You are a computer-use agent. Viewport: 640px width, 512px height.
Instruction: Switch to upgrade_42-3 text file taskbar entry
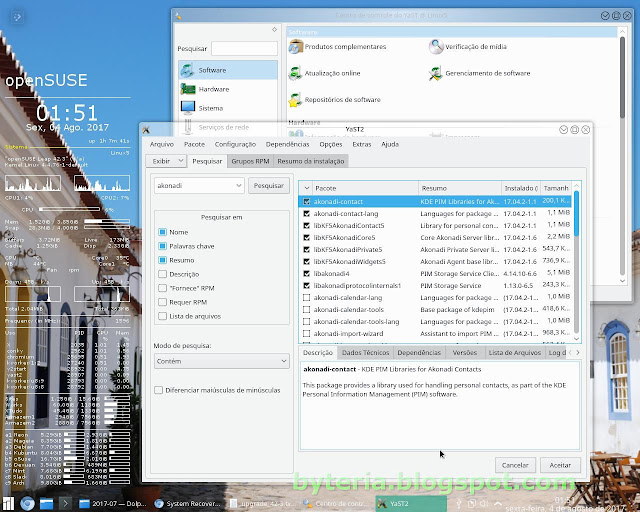(262, 503)
